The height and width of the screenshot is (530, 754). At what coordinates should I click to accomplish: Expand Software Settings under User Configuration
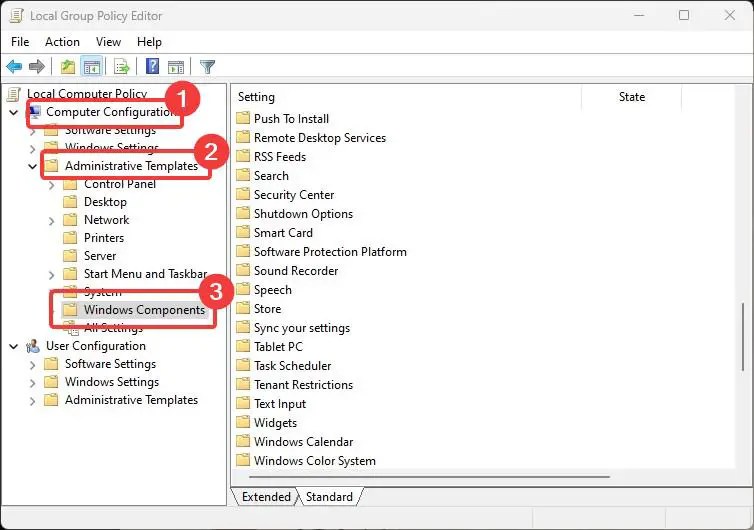(x=32, y=365)
